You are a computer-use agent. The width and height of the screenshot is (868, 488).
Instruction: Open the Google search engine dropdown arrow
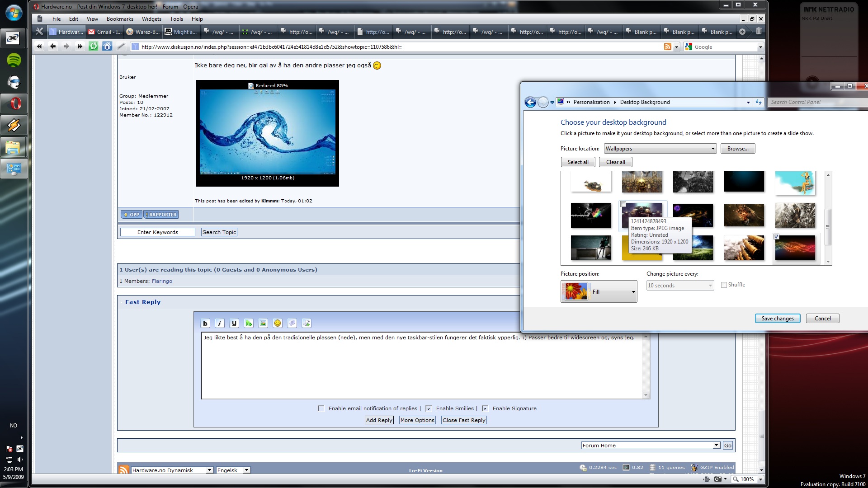[x=760, y=47]
